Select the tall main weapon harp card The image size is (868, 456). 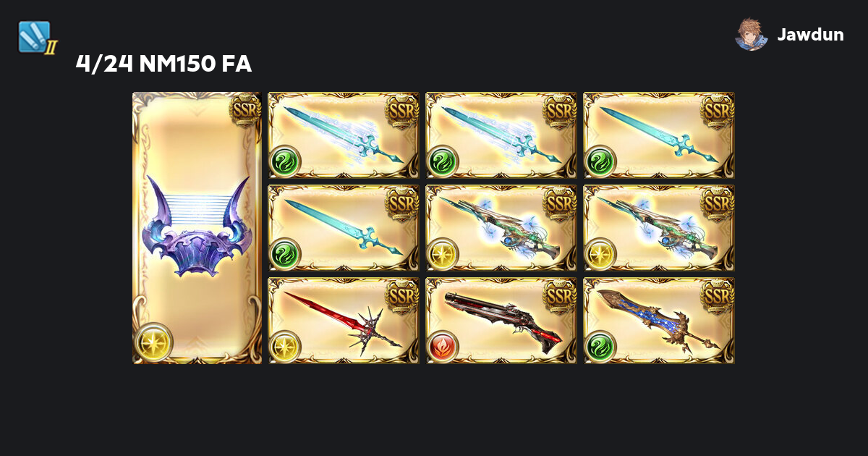[x=197, y=228]
